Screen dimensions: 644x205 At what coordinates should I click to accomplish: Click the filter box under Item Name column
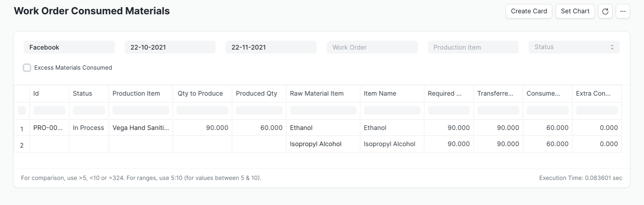392,110
